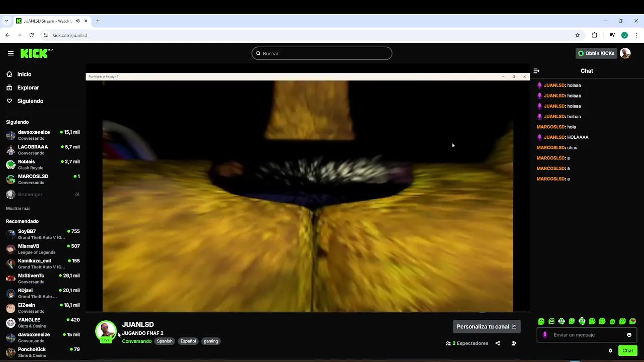Click the Conversando category link under stream title
This screenshot has width=644, height=362.
[x=136, y=341]
